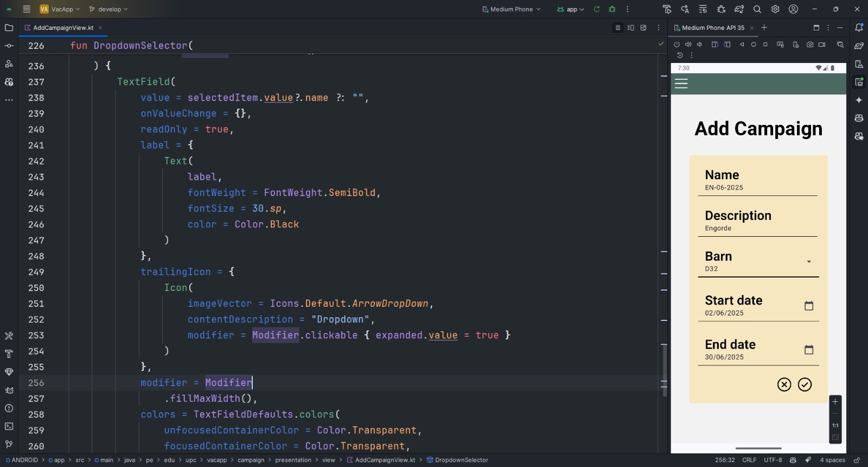Start emulator screen recording
This screenshot has height=467, width=868.
[x=822, y=45]
